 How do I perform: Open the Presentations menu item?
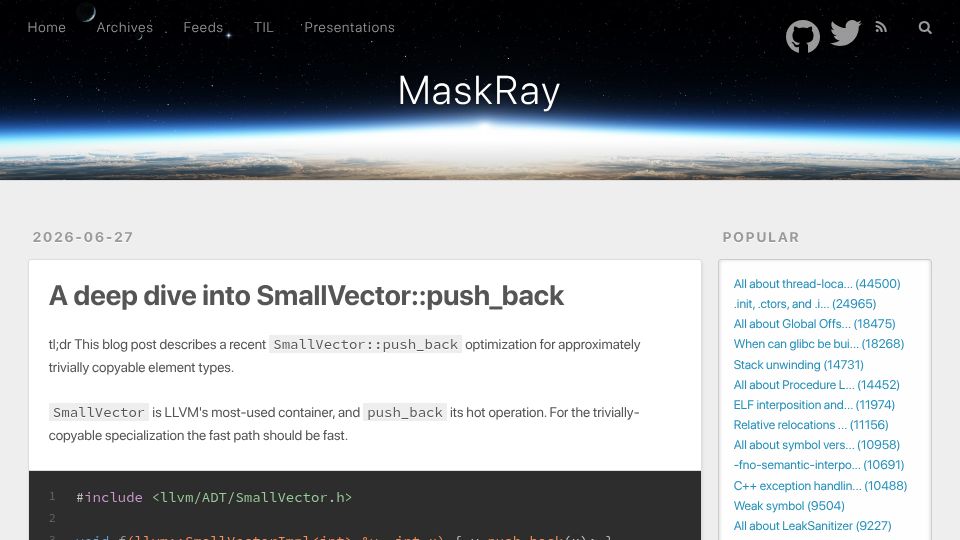349,28
